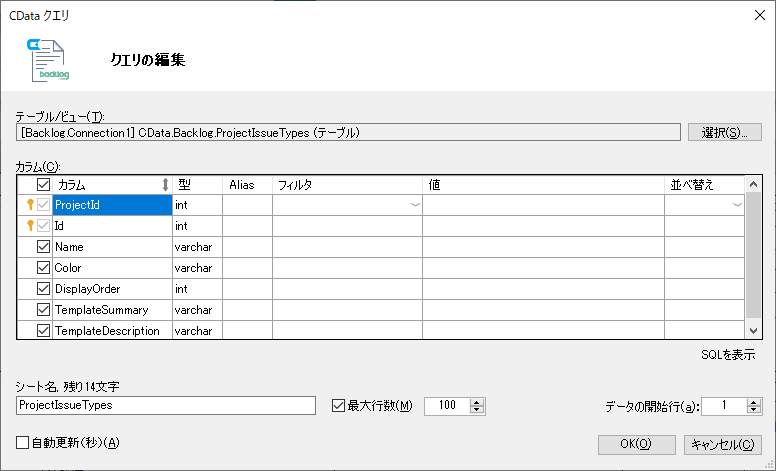
Task: Uncheck the TemplateDescription column checkbox
Action: click(x=44, y=330)
